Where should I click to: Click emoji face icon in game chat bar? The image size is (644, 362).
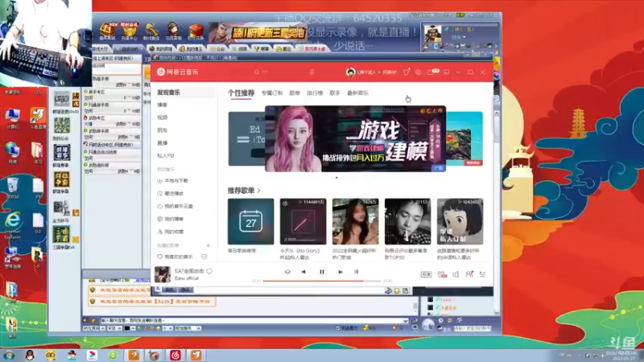[x=397, y=290]
